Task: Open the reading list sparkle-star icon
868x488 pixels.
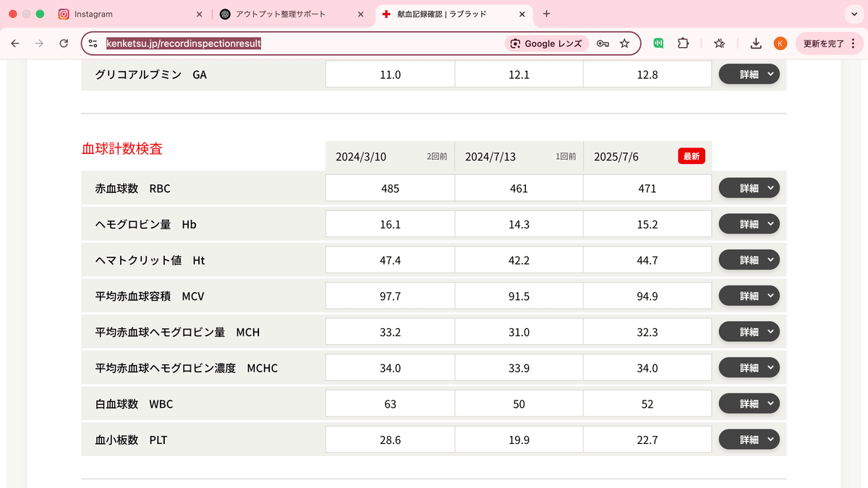Action: pyautogui.click(x=719, y=43)
